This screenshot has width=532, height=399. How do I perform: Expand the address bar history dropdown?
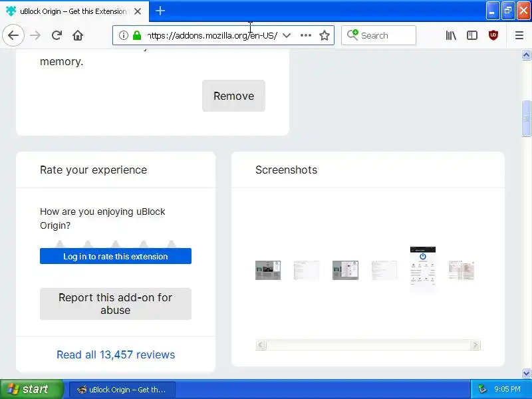tap(287, 35)
